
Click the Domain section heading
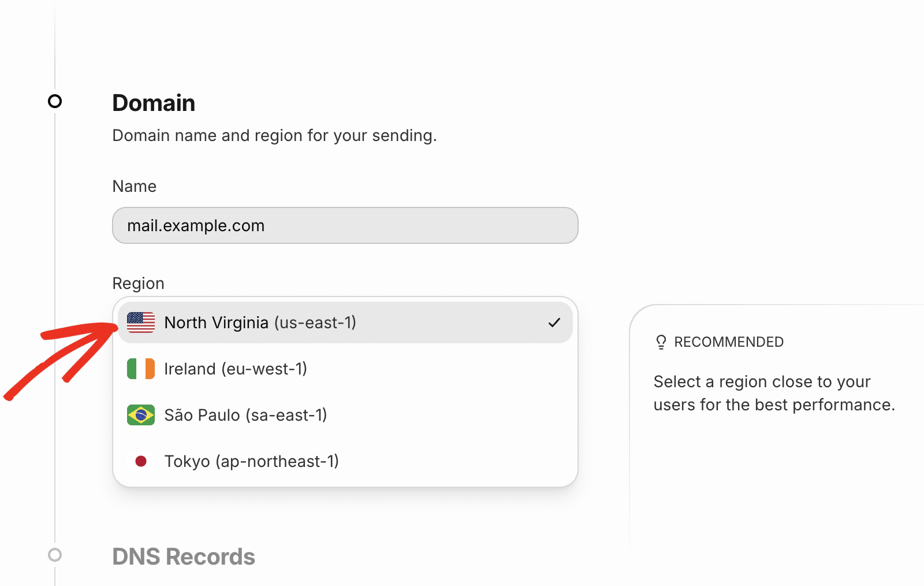[x=154, y=103]
